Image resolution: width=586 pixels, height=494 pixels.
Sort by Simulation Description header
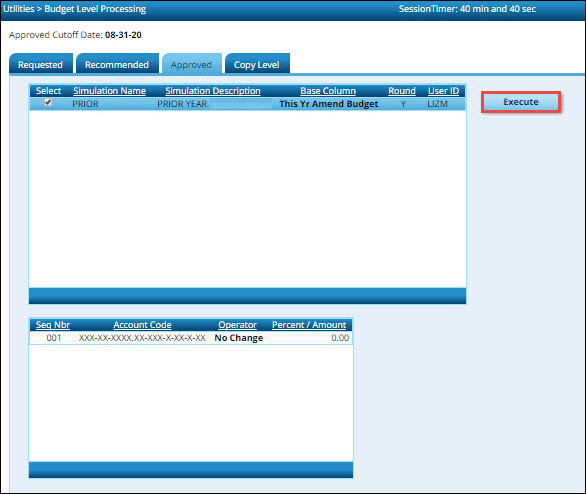pos(213,91)
